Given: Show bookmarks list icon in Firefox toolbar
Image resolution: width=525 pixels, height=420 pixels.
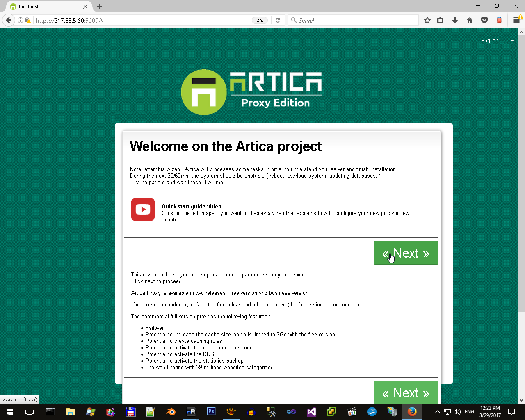Looking at the screenshot, I should (x=440, y=20).
